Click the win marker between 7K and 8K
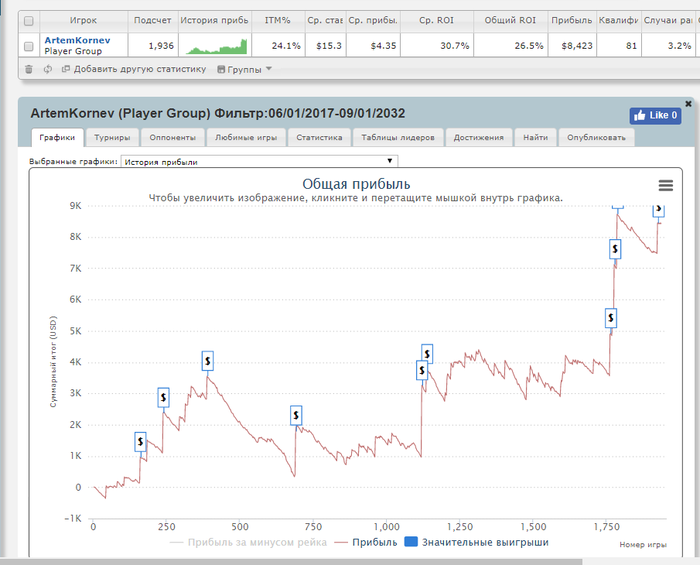The height and width of the screenshot is (565, 700). click(615, 249)
